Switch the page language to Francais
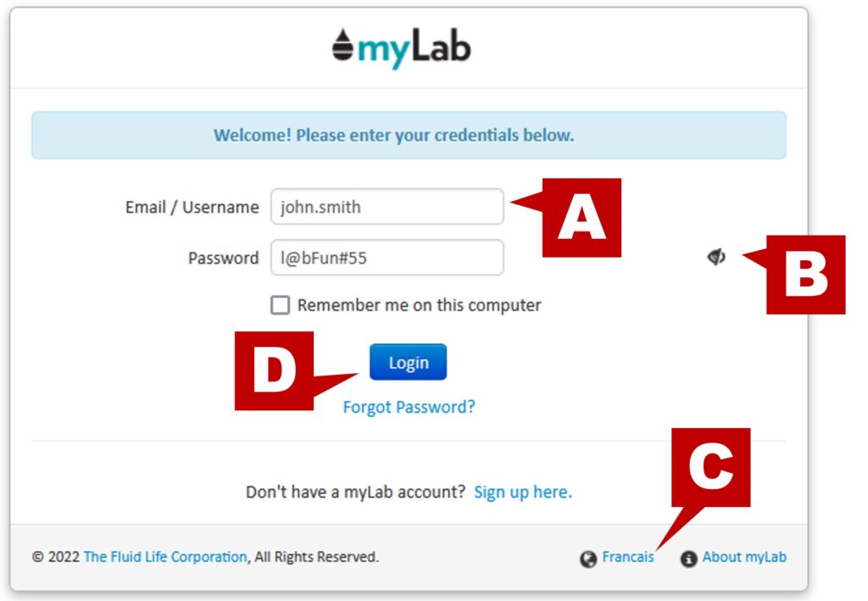868x601 pixels. pos(628,557)
